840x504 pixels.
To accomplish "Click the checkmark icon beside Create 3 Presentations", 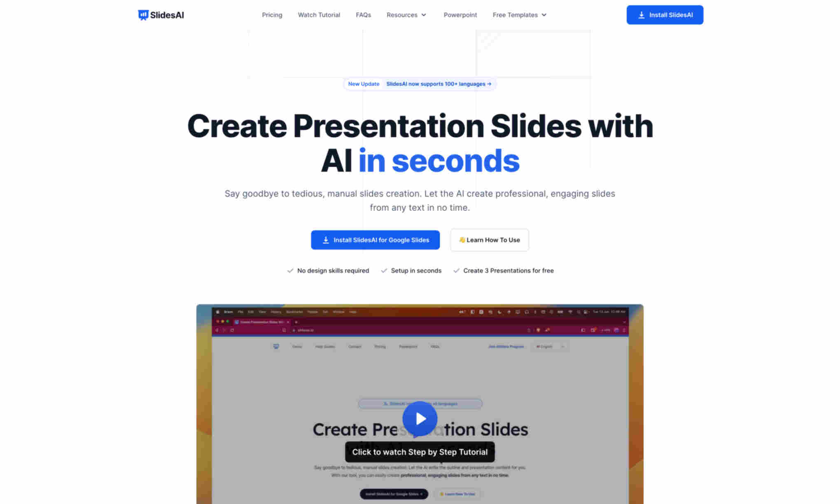I will [456, 271].
